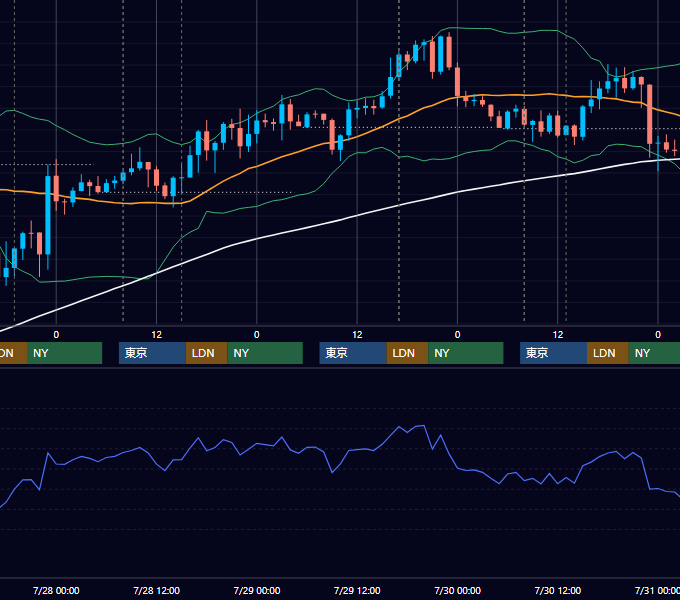680x600 pixels.
Task: Click the LDN session block on 7/30
Action: [x=608, y=353]
